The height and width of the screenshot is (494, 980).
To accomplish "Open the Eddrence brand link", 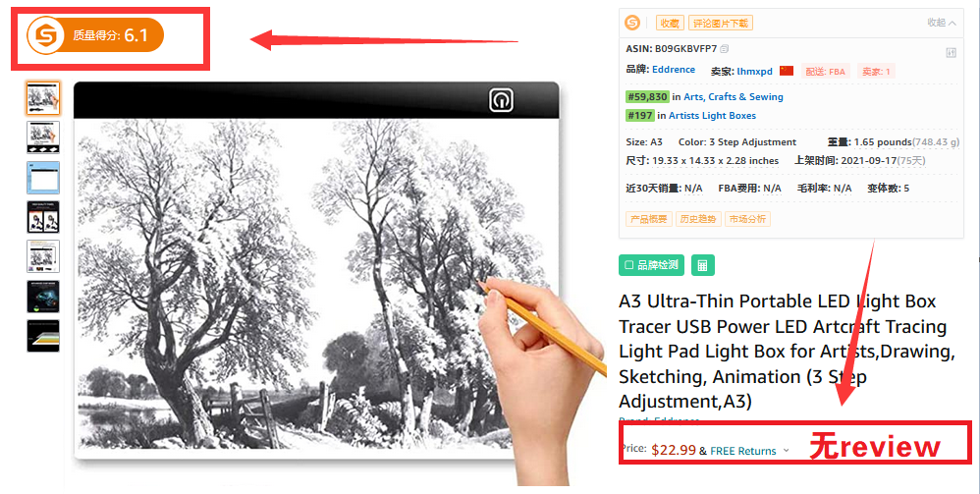I will pos(673,70).
